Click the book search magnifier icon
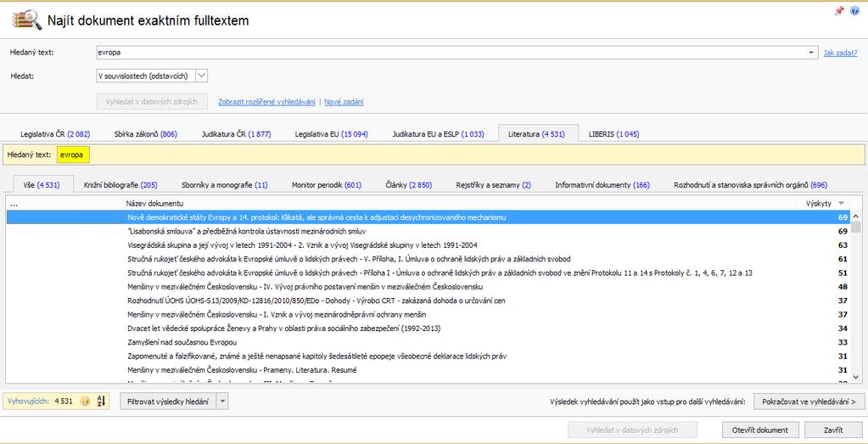Screen dimensions: 868x444 26,20
